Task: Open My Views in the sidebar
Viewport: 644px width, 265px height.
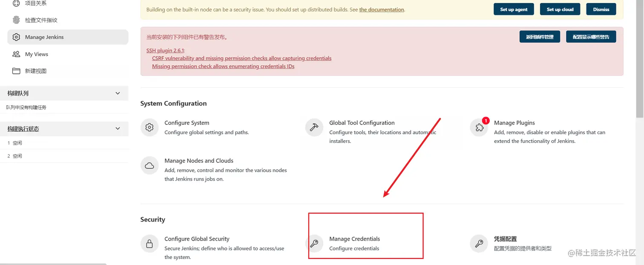Action: click(68, 54)
